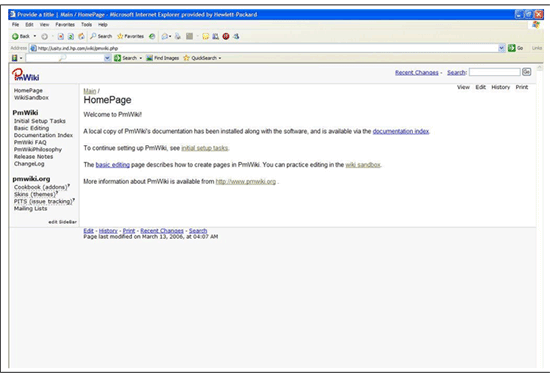The width and height of the screenshot is (550, 378).
Task: Open the Edit menu in menu bar
Action: tap(29, 25)
